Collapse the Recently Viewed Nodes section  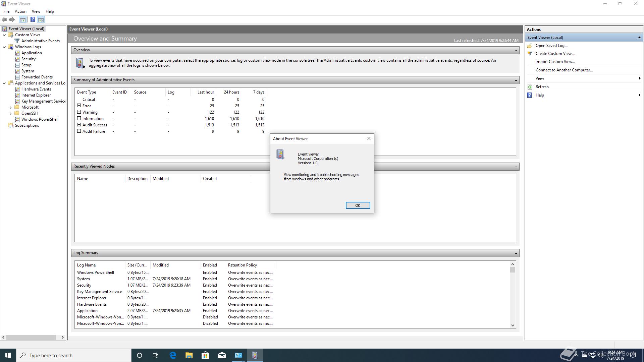click(x=516, y=167)
